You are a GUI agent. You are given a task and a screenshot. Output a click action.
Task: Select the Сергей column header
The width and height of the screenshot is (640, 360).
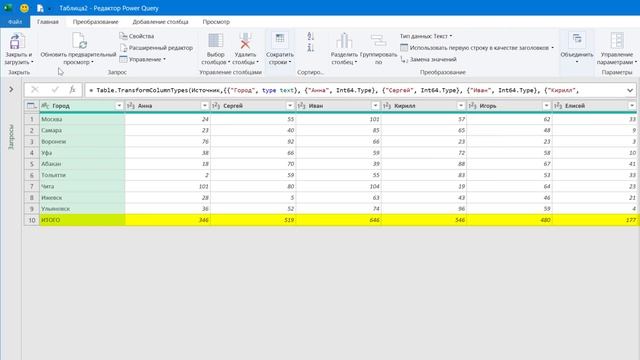tap(253, 106)
